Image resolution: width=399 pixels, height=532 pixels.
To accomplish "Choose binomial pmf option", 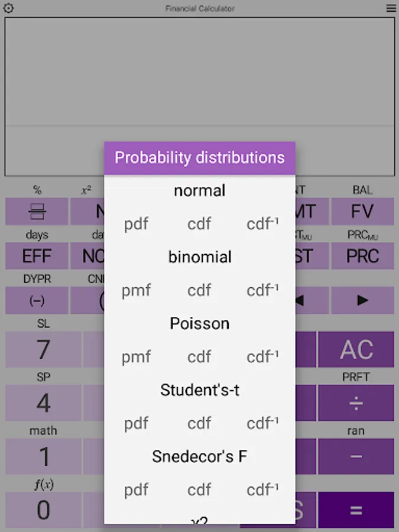I will click(x=136, y=290).
